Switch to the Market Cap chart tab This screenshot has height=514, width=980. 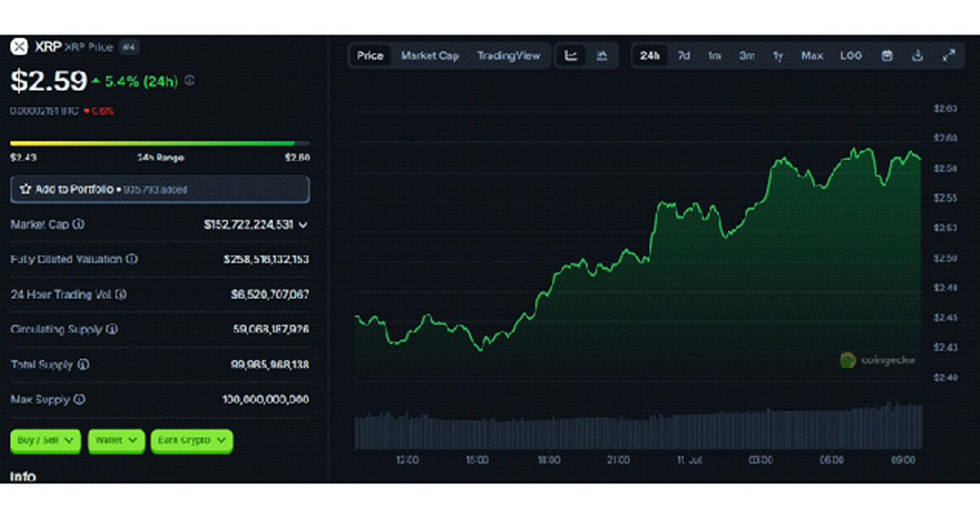tap(430, 55)
